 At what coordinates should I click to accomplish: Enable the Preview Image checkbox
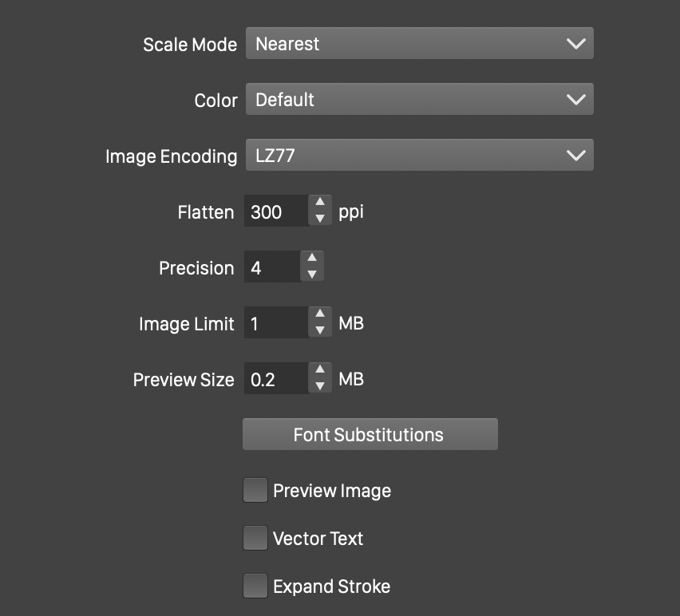[255, 490]
